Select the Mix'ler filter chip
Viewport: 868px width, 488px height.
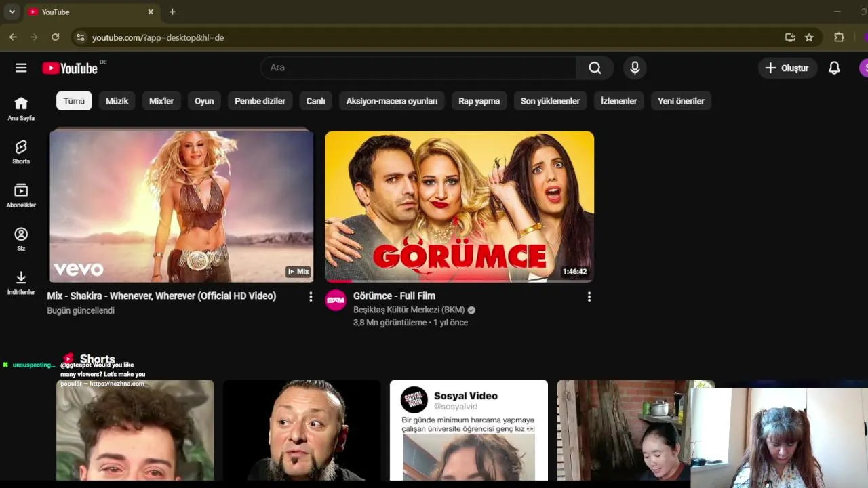[161, 101]
